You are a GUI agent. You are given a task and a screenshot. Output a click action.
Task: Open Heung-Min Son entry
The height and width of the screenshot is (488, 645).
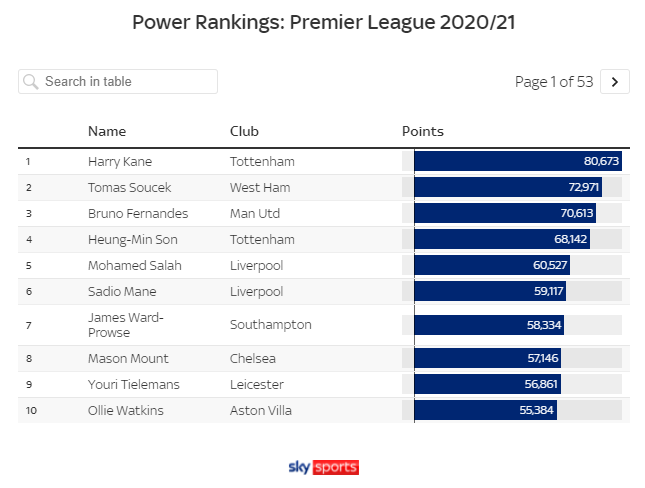pos(132,239)
